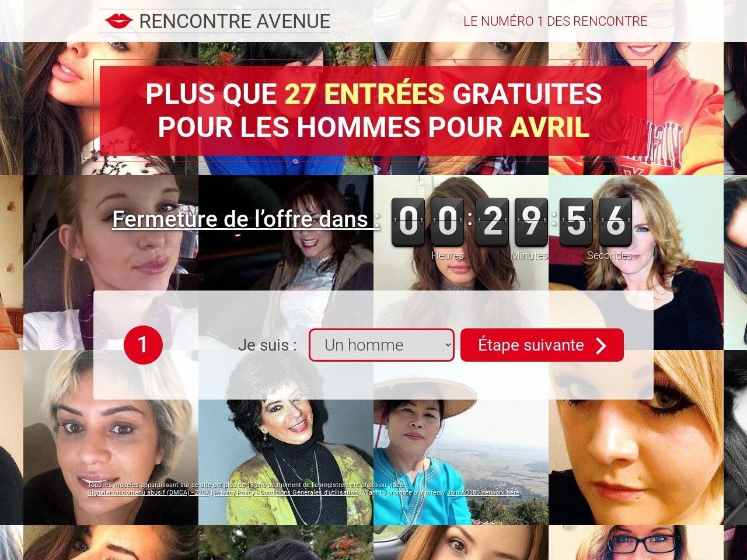747x560 pixels.
Task: Click the 'Je suis :' label
Action: [x=267, y=345]
